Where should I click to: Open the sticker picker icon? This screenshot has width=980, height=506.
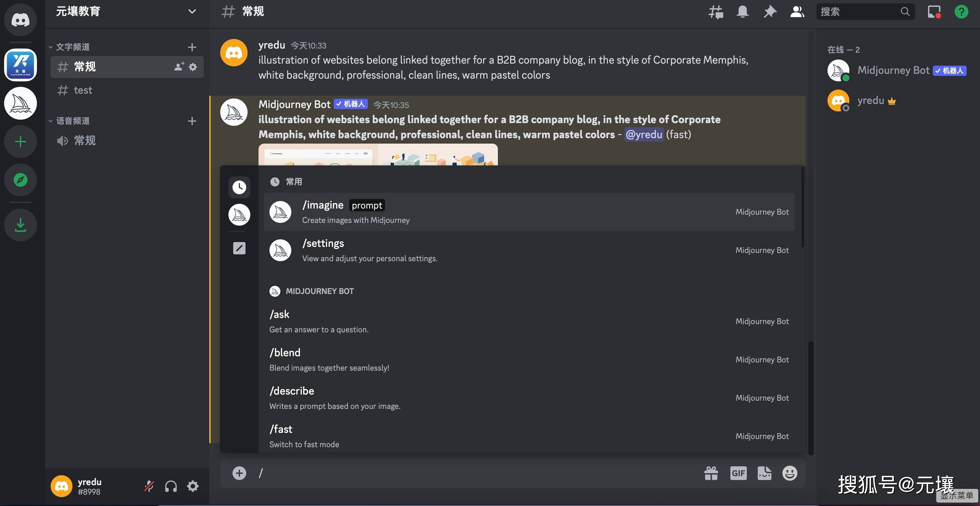pyautogui.click(x=764, y=473)
